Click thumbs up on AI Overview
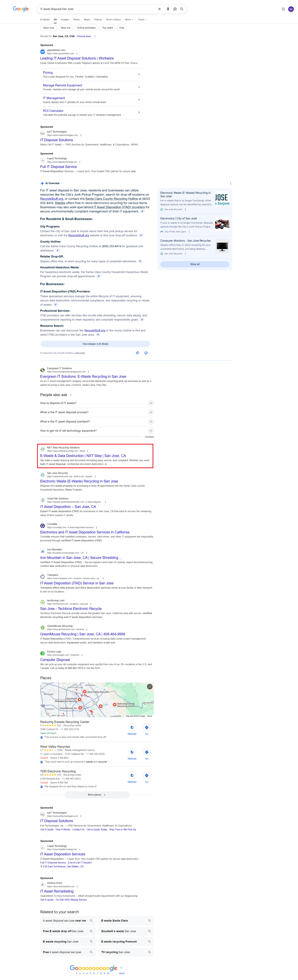Image resolution: width=298 pixels, height=980 pixels. (138, 353)
